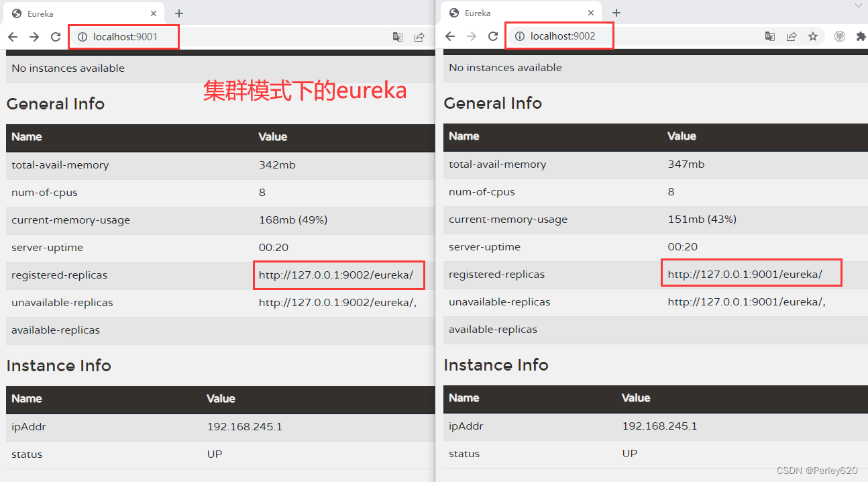Go forward in the localhost:9001 window
This screenshot has height=482, width=868.
click(x=34, y=37)
